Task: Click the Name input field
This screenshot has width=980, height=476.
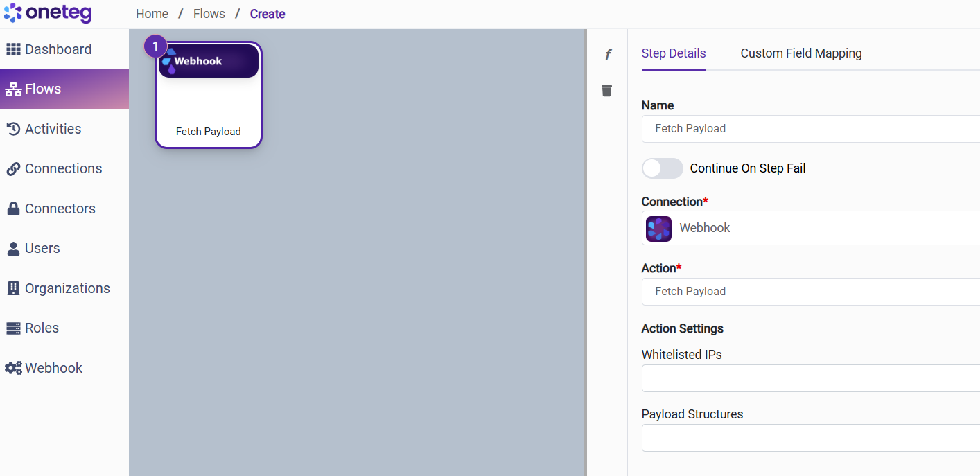Action: click(811, 129)
